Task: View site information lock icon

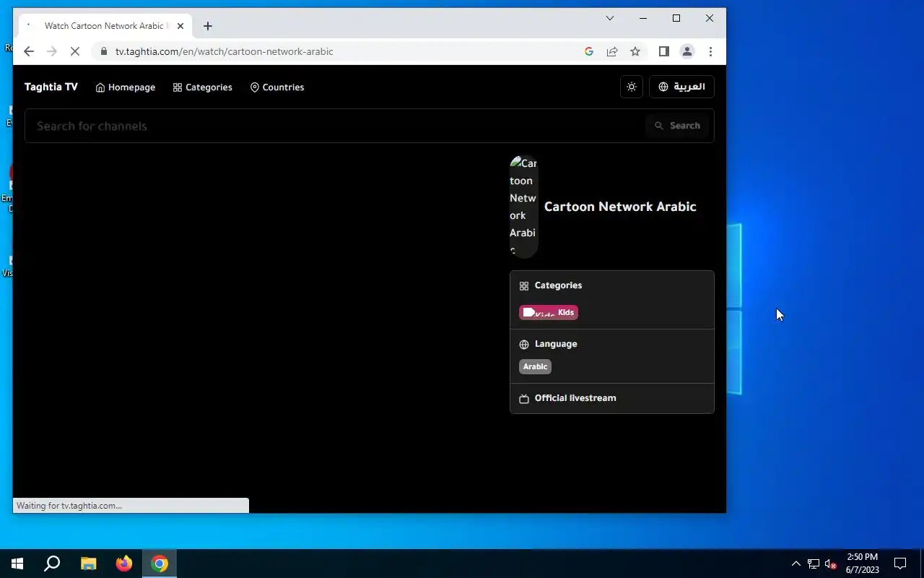Action: pyautogui.click(x=104, y=51)
